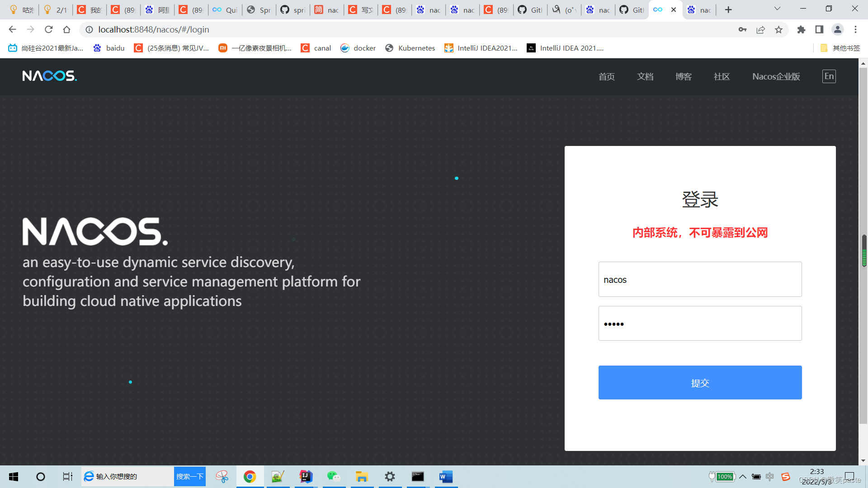Open 其他书签 bookmarks folder
Viewport: 868px width, 488px height.
840,48
